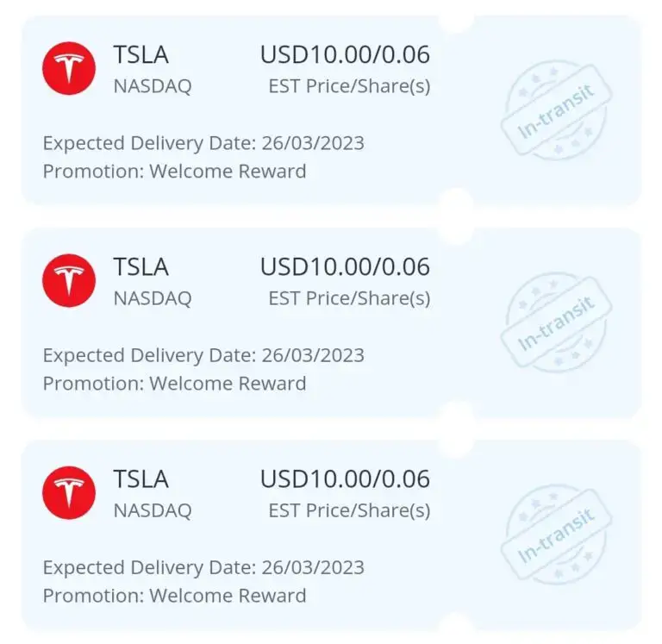Image resolution: width=662 pixels, height=644 pixels.
Task: Click the In-transit stamp on first card
Action: coord(557,110)
